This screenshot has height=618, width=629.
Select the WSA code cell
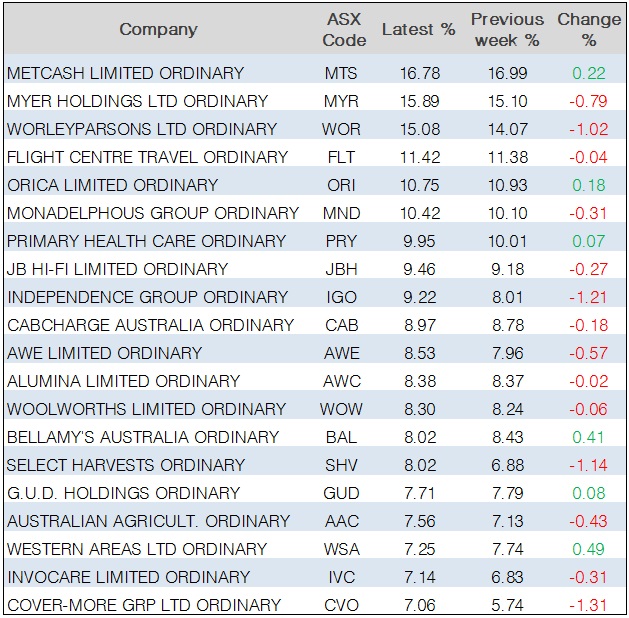click(x=341, y=549)
